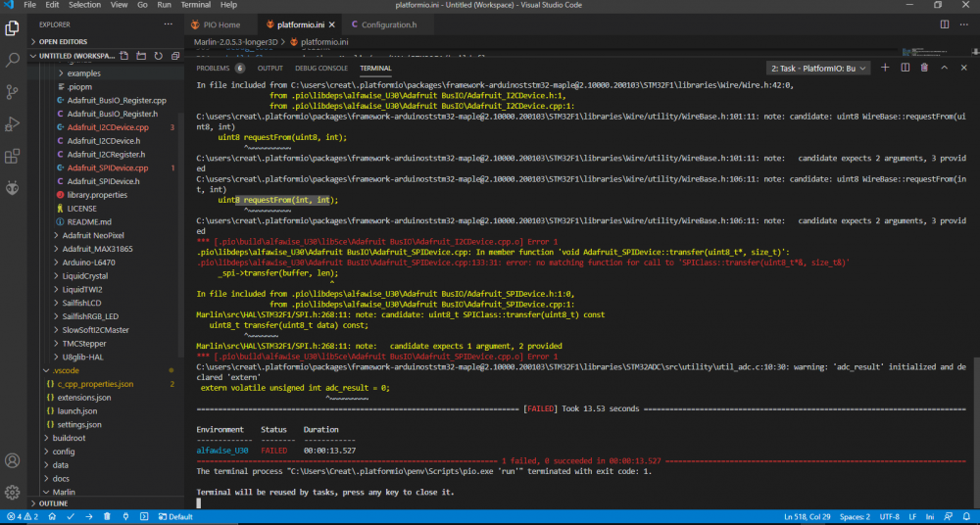
Task: Click PlatformIO Serial Monitor plug icon
Action: pyautogui.click(x=125, y=517)
